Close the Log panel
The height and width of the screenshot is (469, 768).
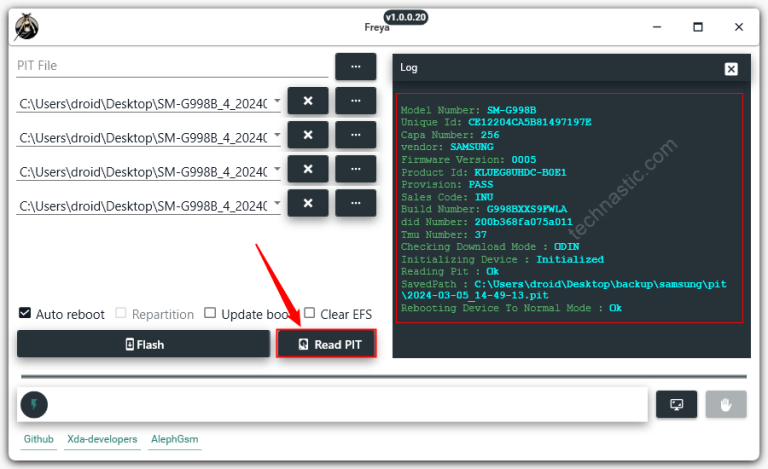(x=731, y=68)
